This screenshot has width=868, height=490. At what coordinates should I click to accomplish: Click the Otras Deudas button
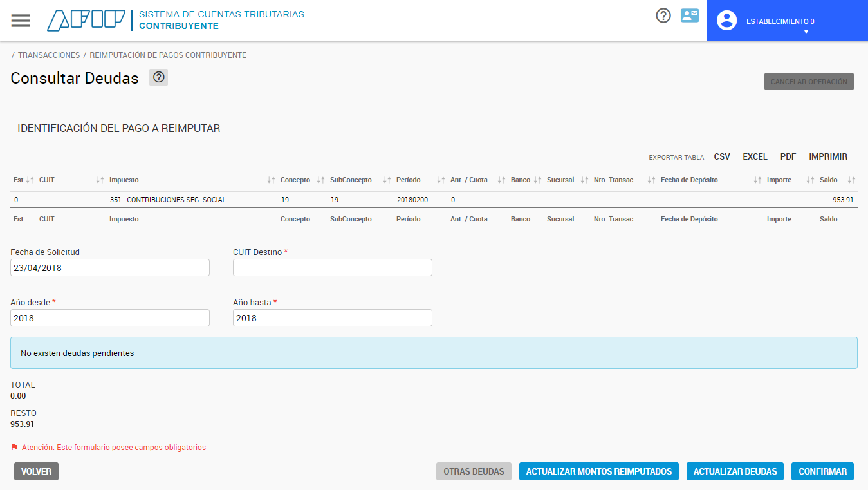(x=474, y=471)
